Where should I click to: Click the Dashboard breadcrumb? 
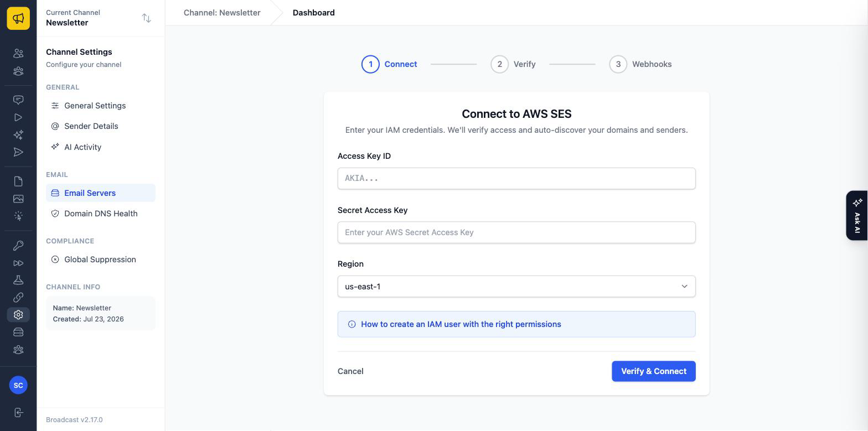click(x=313, y=13)
